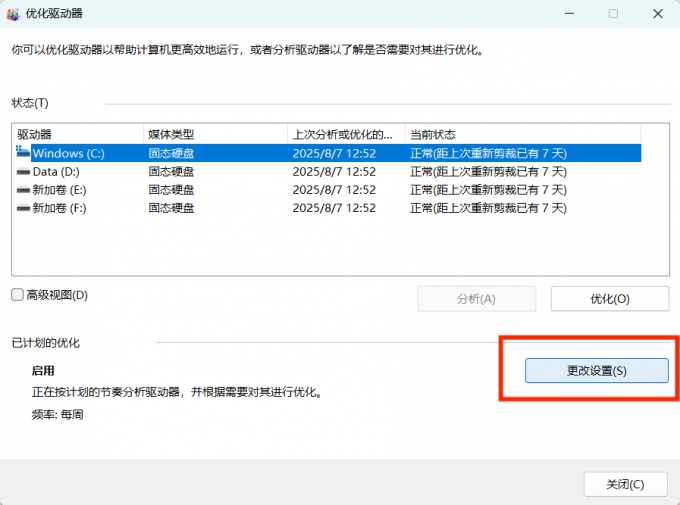Image resolution: width=680 pixels, height=505 pixels.
Task: Click 固态硬盘 in the 新加卷 (F:) row
Action: (171, 208)
